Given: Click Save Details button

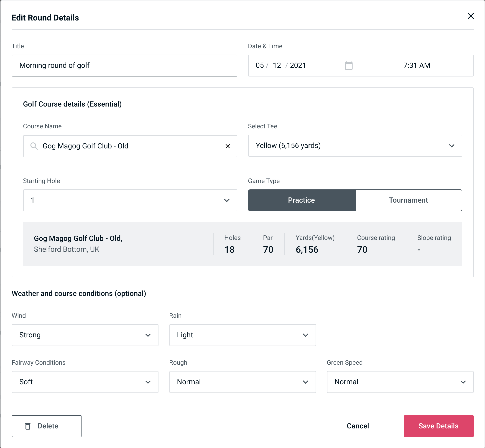Looking at the screenshot, I should click(x=438, y=426).
